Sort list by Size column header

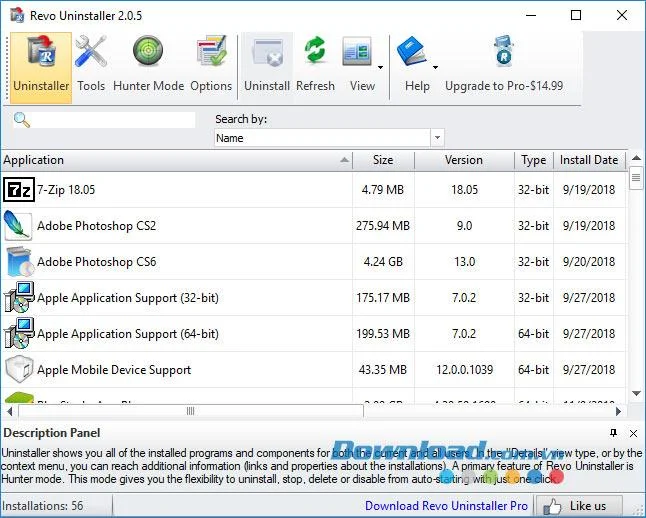[383, 160]
